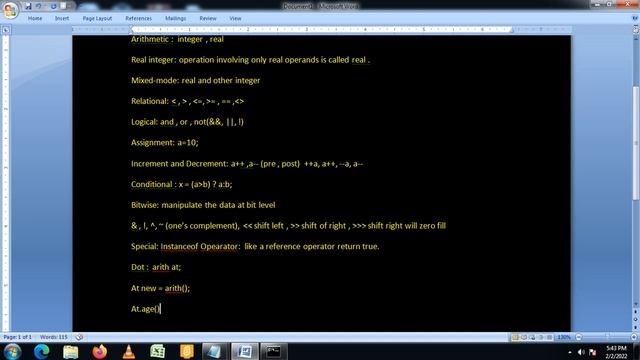Click the Zoom Out minus button
The height and width of the screenshot is (360, 640).
click(x=579, y=337)
